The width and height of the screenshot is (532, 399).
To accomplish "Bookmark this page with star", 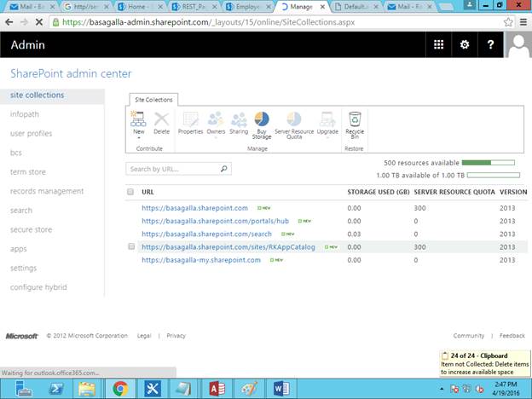I will [508, 22].
